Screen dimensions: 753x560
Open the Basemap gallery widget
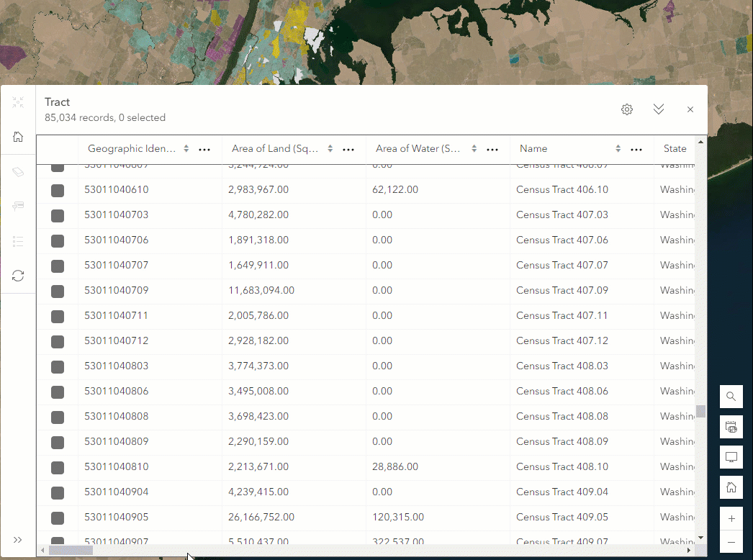pos(731,426)
